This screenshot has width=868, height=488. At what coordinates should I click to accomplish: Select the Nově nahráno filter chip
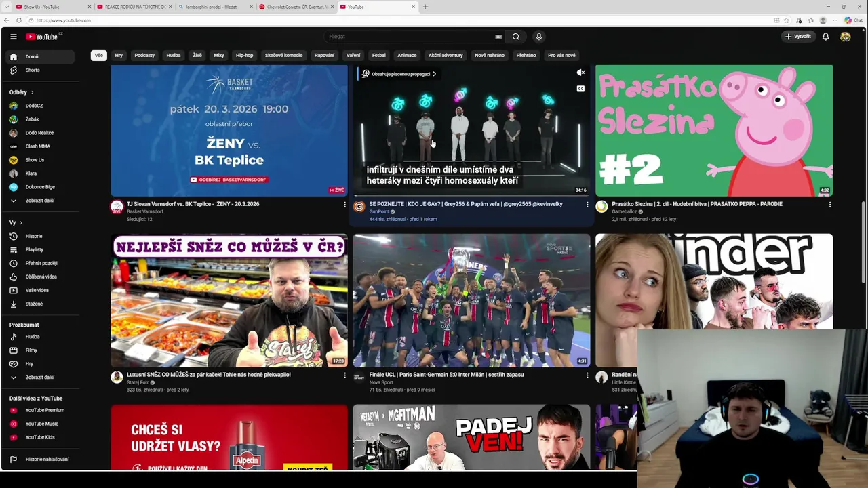pyautogui.click(x=490, y=56)
